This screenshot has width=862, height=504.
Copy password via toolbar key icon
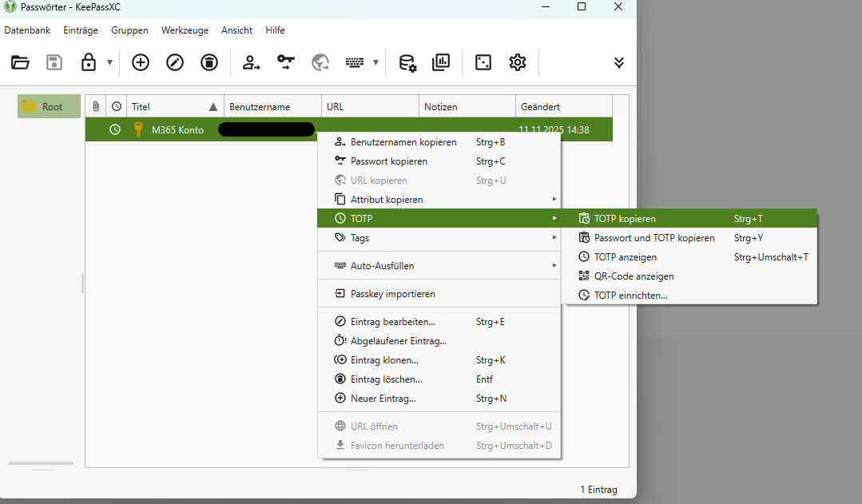tap(286, 62)
